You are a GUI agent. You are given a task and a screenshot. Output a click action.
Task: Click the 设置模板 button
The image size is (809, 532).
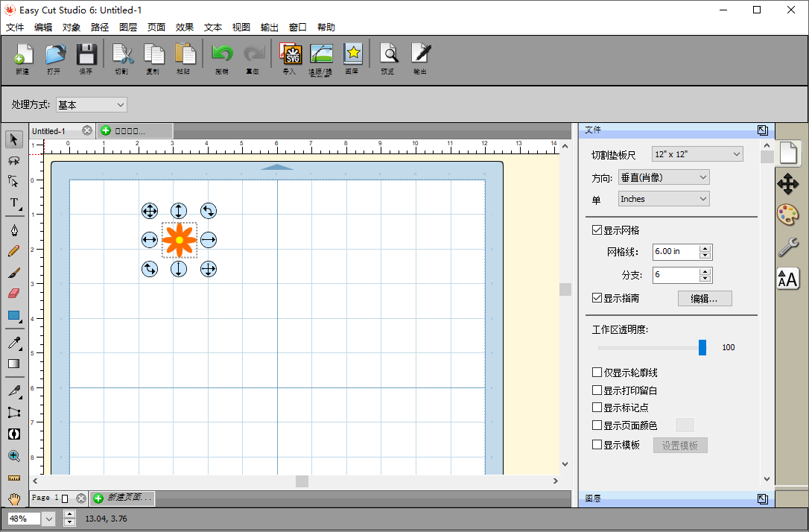coord(680,446)
